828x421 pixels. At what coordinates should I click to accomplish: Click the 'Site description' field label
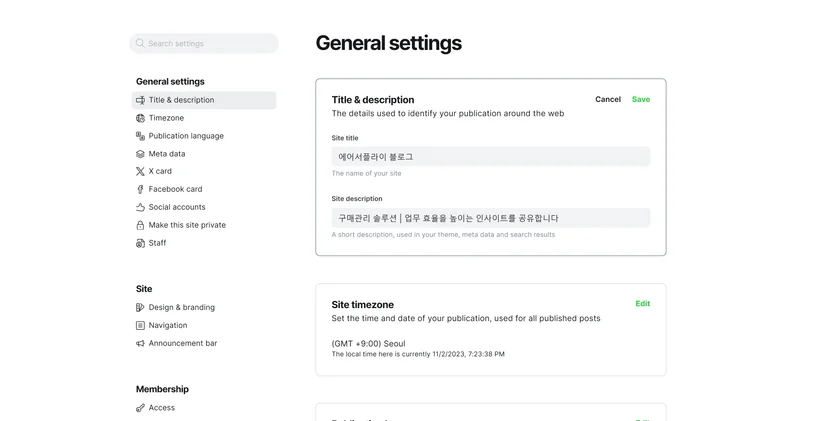pos(357,199)
